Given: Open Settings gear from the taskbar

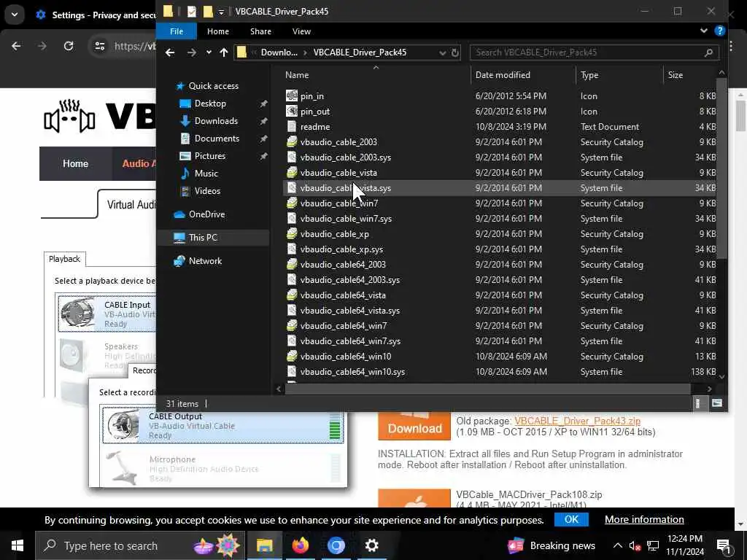Looking at the screenshot, I should coord(371,545).
